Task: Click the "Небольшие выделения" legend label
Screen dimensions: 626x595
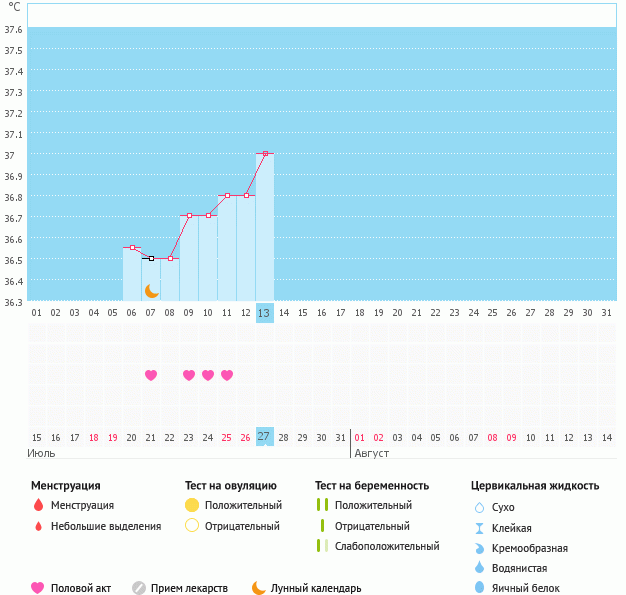Action: click(x=105, y=526)
